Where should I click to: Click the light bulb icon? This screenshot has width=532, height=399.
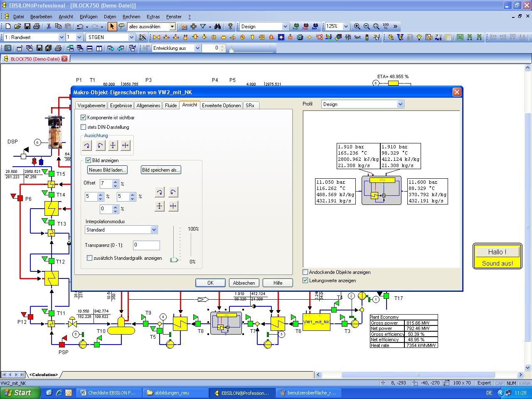click(419, 37)
